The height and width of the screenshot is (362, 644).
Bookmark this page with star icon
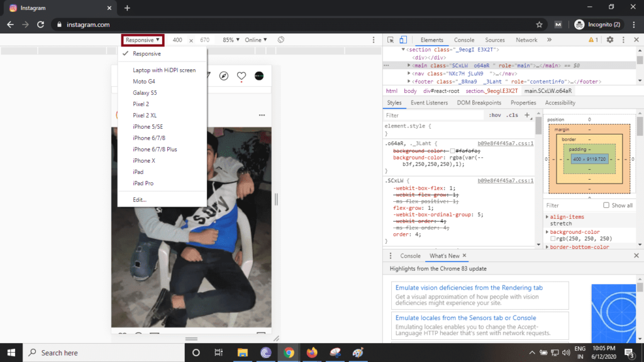[x=539, y=25]
